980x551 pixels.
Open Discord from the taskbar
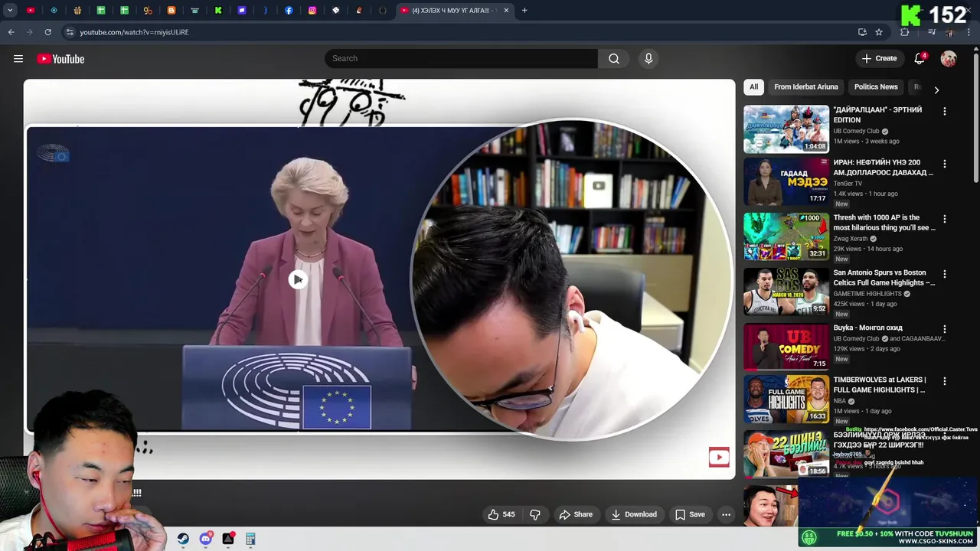[x=205, y=539]
